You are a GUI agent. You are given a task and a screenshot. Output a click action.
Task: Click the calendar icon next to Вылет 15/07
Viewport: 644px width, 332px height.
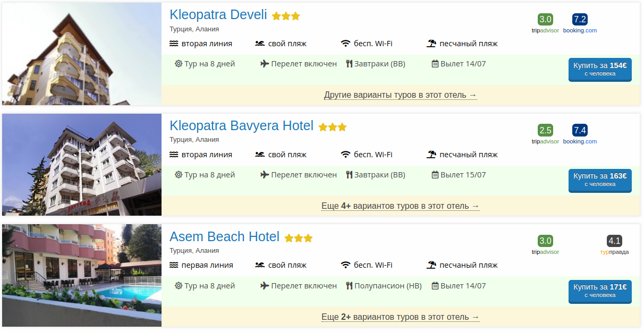(435, 175)
